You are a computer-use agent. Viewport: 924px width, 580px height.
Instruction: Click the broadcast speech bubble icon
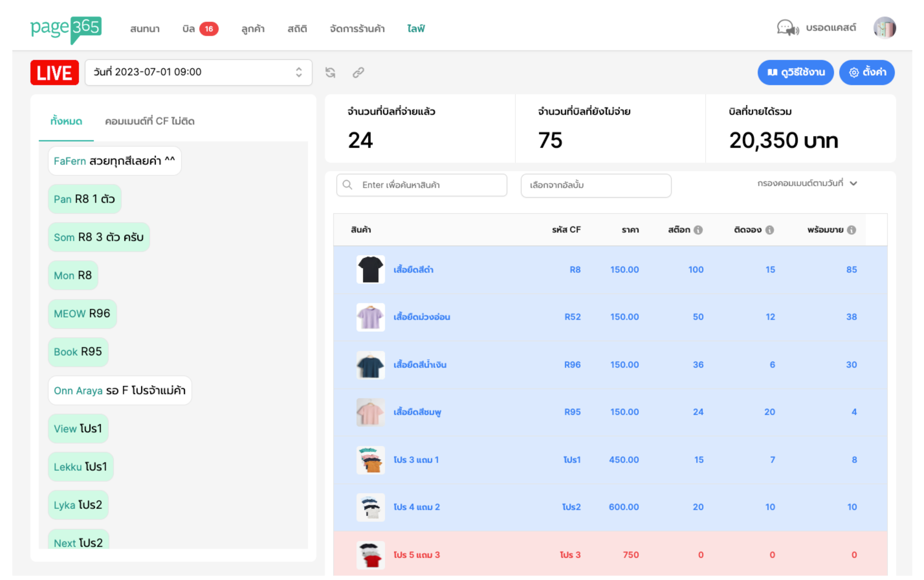(787, 28)
